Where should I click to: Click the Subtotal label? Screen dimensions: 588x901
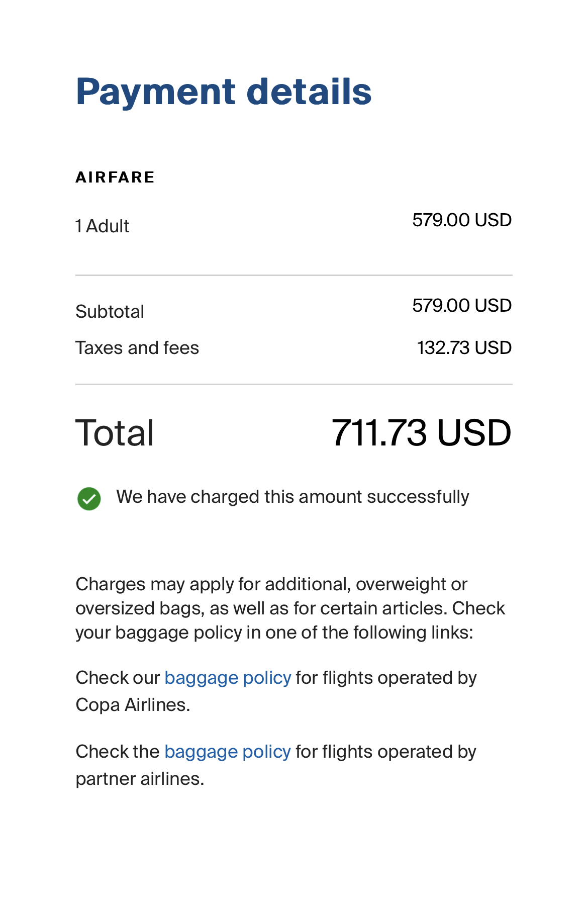coord(110,312)
